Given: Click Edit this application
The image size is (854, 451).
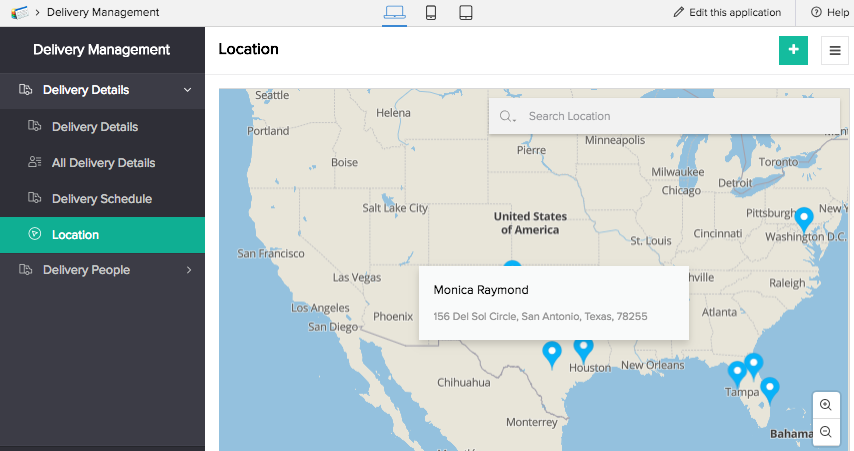Looking at the screenshot, I should pyautogui.click(x=727, y=13).
